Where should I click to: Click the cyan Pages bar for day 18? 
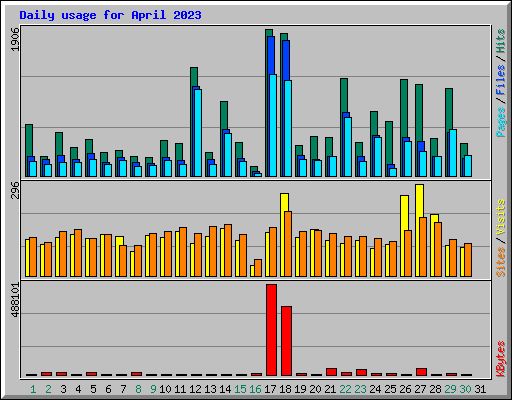pyautogui.click(x=288, y=128)
